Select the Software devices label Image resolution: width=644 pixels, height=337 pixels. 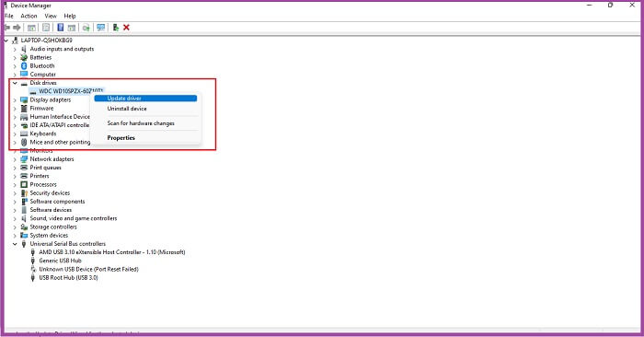51,210
